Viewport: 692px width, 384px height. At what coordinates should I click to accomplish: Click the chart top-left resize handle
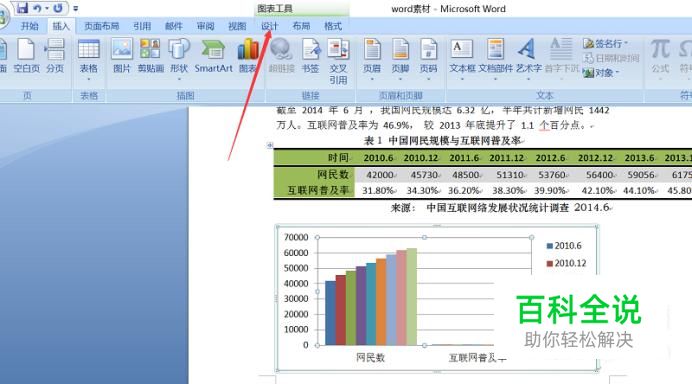[x=277, y=227]
